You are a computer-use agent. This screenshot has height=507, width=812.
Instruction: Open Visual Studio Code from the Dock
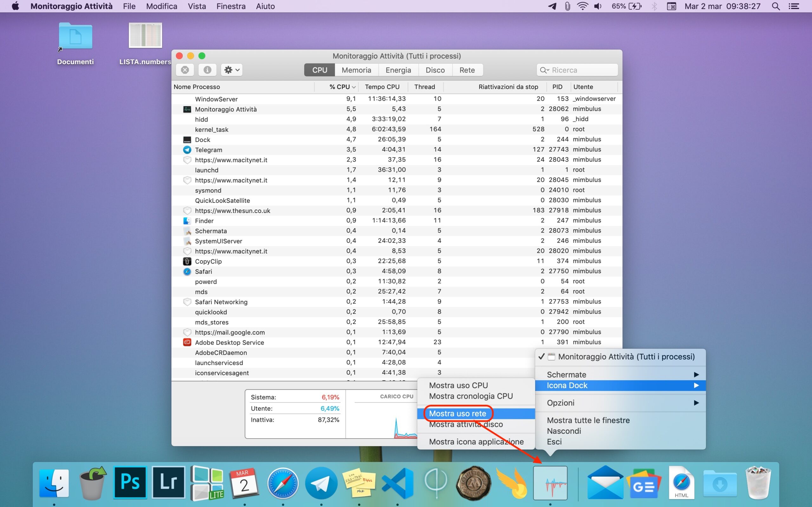(x=398, y=483)
